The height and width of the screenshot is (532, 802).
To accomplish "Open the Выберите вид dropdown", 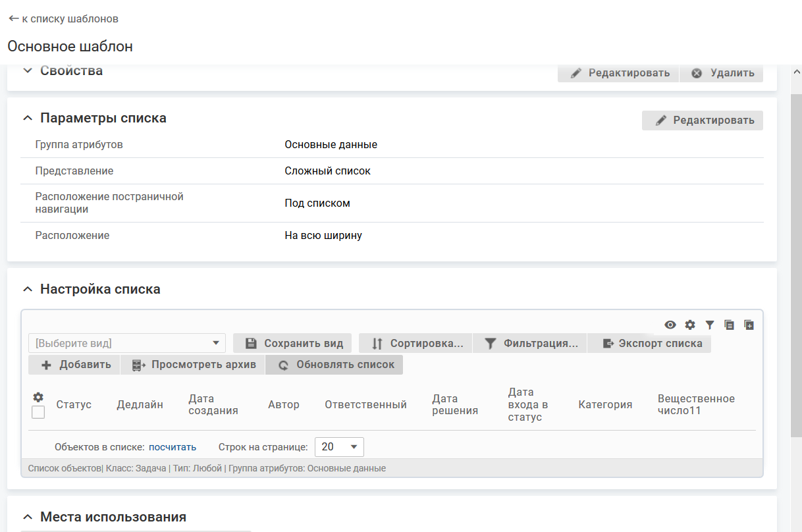I will (x=127, y=343).
